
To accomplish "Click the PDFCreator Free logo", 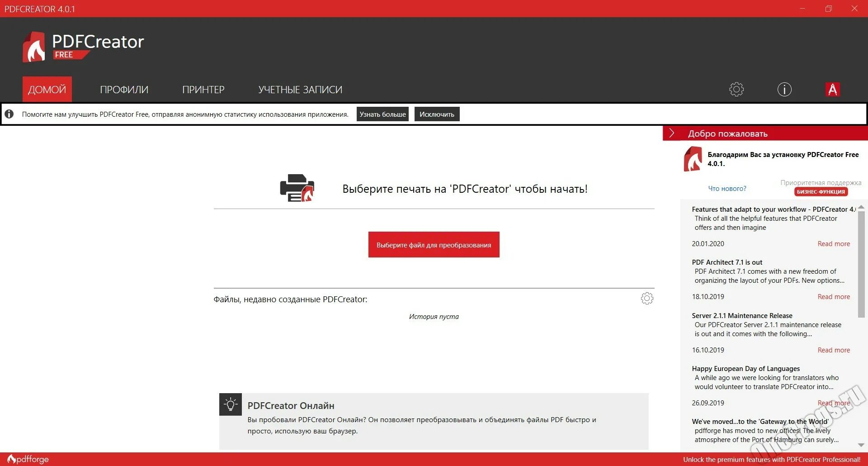I will (x=83, y=47).
